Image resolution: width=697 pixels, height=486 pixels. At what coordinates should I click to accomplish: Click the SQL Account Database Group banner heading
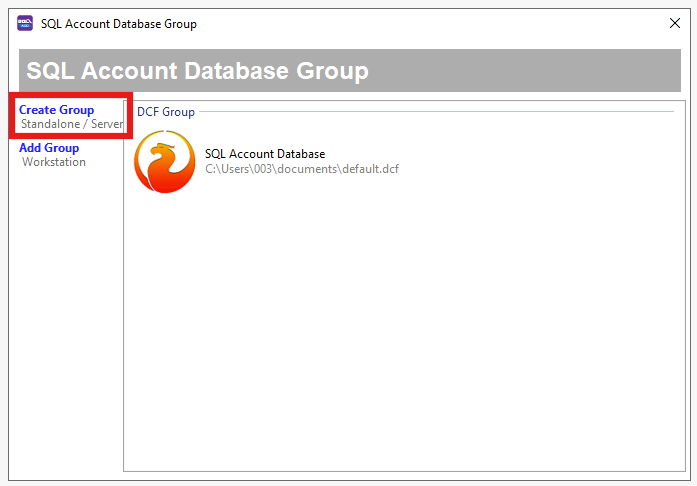coord(197,71)
